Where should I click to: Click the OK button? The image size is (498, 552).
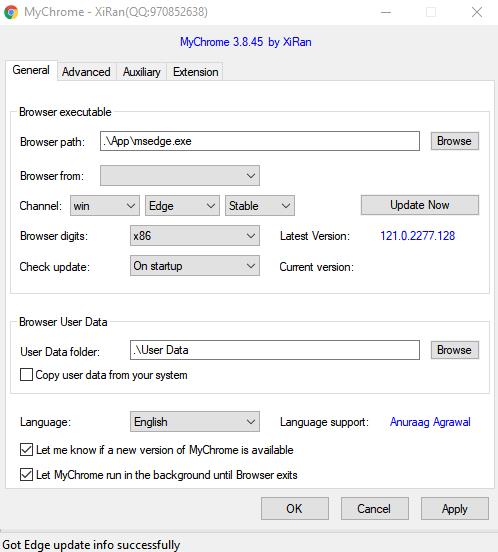(295, 509)
